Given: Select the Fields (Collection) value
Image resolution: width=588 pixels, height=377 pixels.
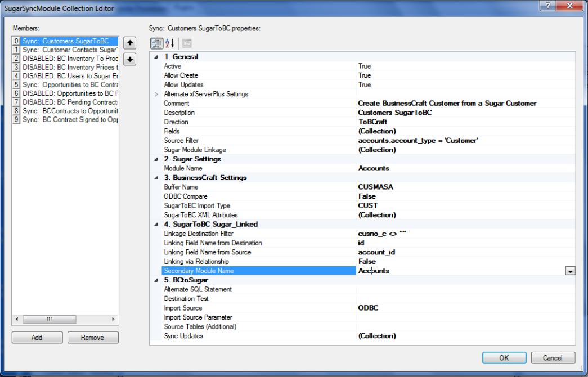Looking at the screenshot, I should click(465, 131).
